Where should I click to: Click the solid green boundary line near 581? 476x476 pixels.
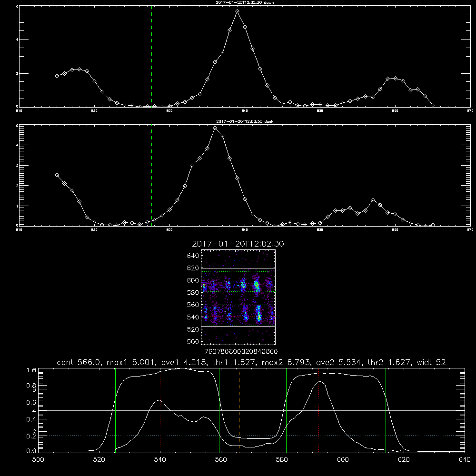tap(286, 410)
